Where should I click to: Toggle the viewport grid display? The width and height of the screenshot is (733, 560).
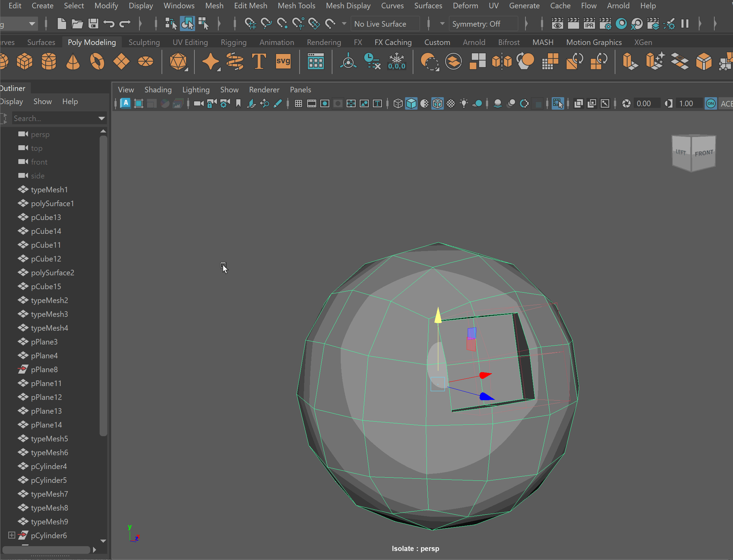(x=298, y=103)
